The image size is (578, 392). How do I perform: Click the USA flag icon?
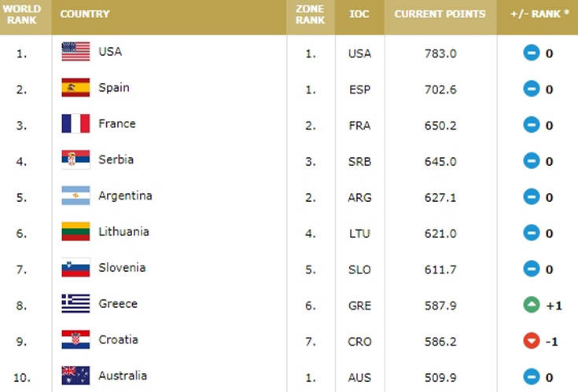pos(75,52)
